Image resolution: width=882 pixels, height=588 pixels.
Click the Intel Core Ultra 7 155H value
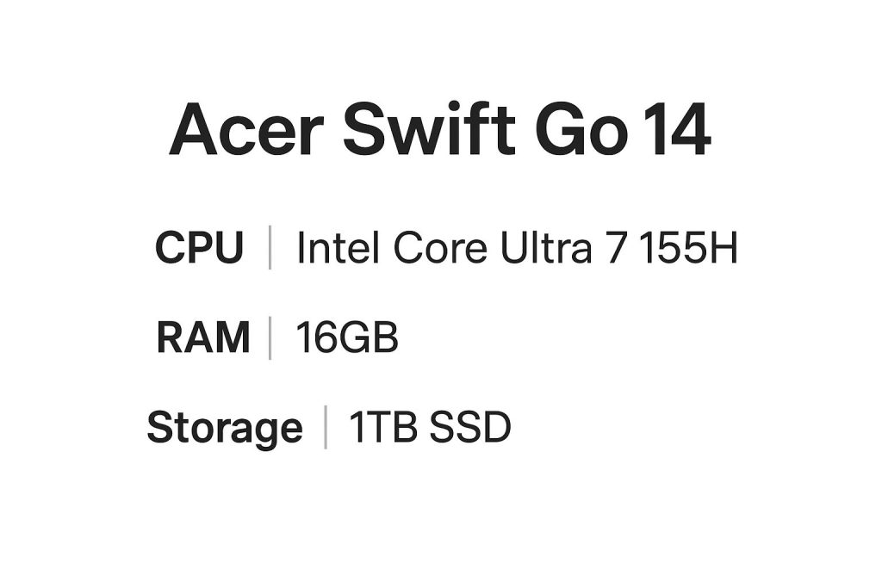pyautogui.click(x=517, y=247)
